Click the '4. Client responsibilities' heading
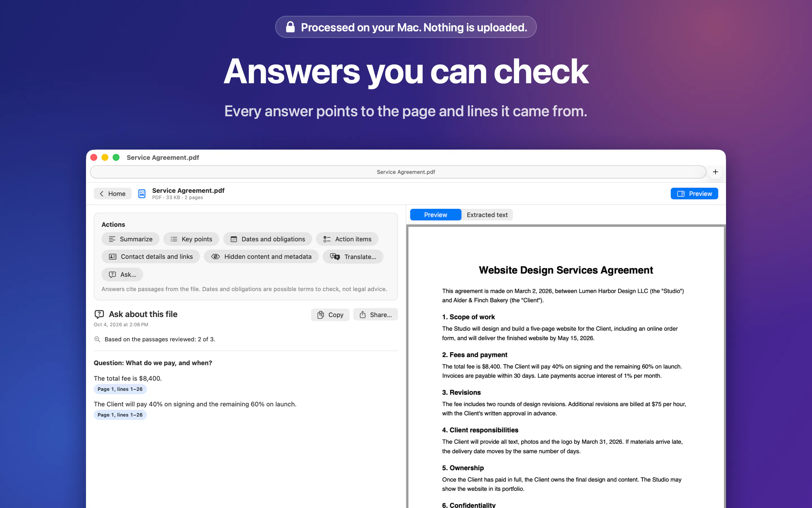812x508 pixels. pos(480,430)
